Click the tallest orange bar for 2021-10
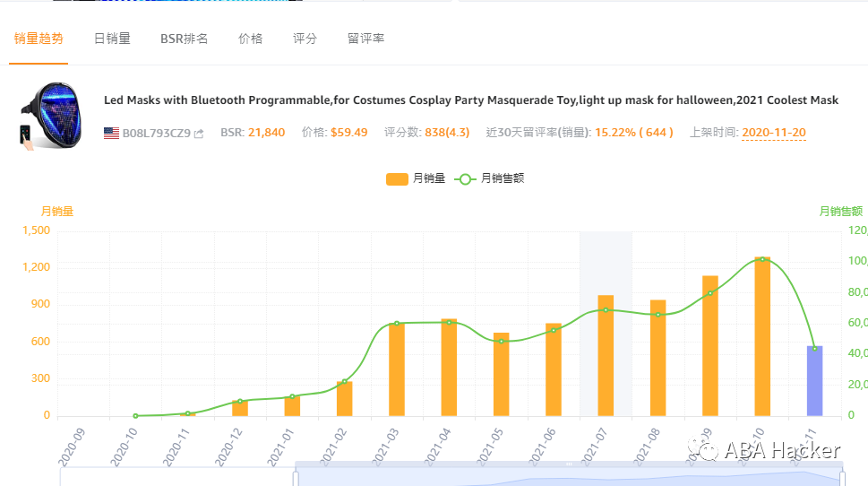This screenshot has width=868, height=486. [762, 336]
